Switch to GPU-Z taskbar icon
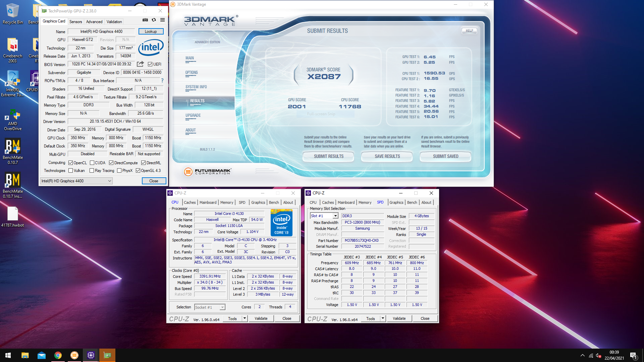 (x=107, y=355)
